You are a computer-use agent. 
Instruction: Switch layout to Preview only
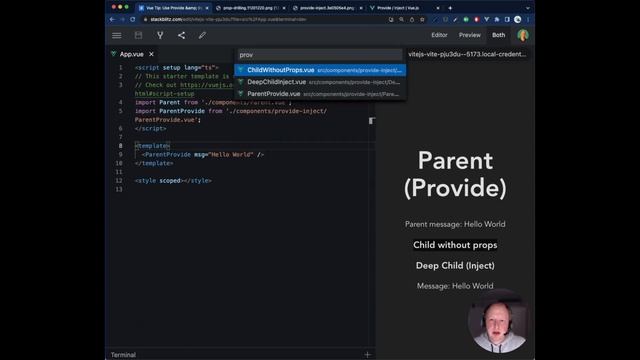[x=469, y=35]
